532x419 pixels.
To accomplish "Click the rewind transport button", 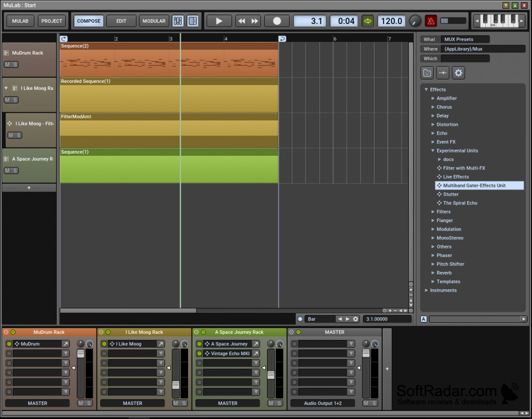I will tap(241, 21).
